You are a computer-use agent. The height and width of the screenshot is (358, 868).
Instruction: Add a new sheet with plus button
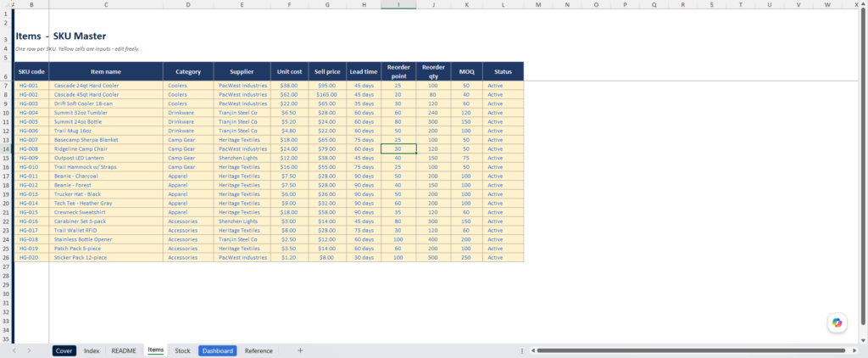pos(300,351)
